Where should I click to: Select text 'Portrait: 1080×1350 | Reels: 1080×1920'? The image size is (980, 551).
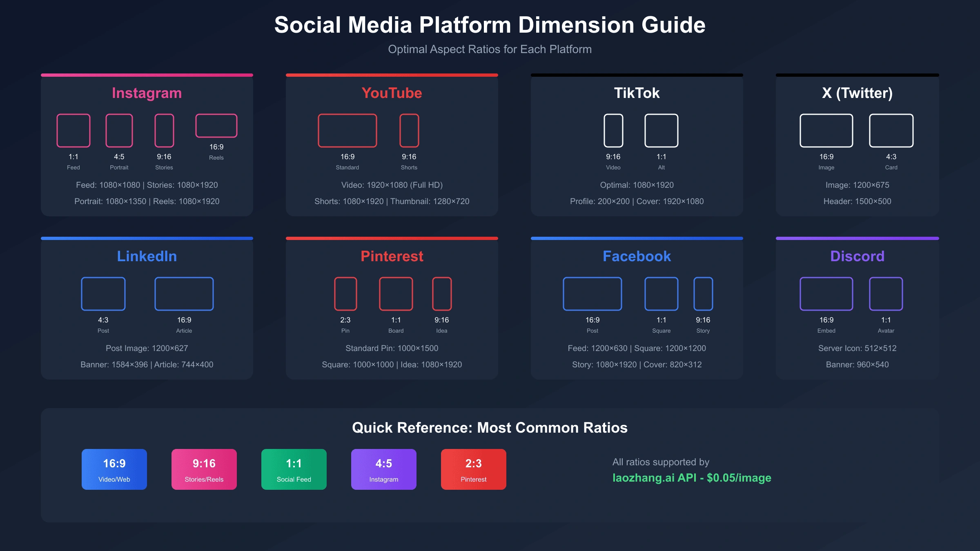pos(147,201)
